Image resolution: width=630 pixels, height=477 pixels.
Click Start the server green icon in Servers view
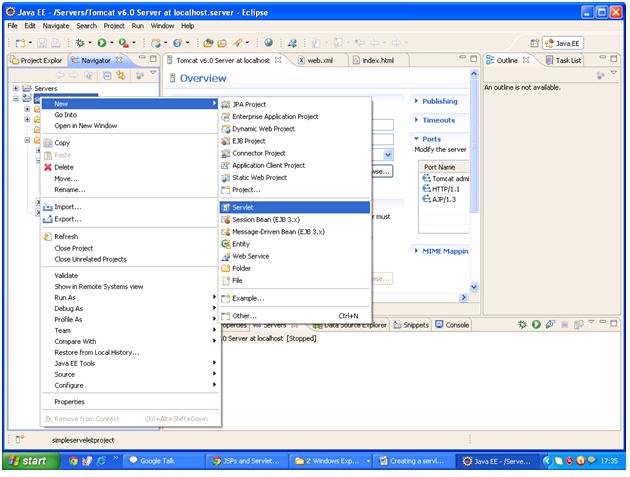click(536, 324)
